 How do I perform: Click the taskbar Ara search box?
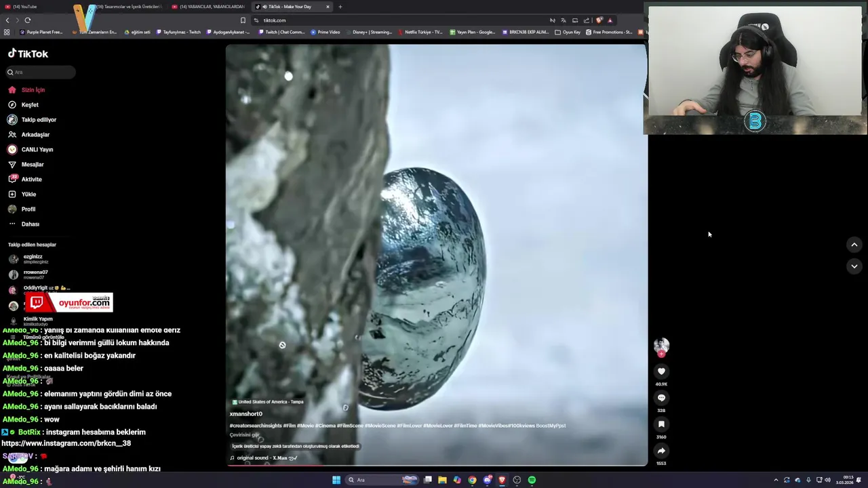point(381,480)
